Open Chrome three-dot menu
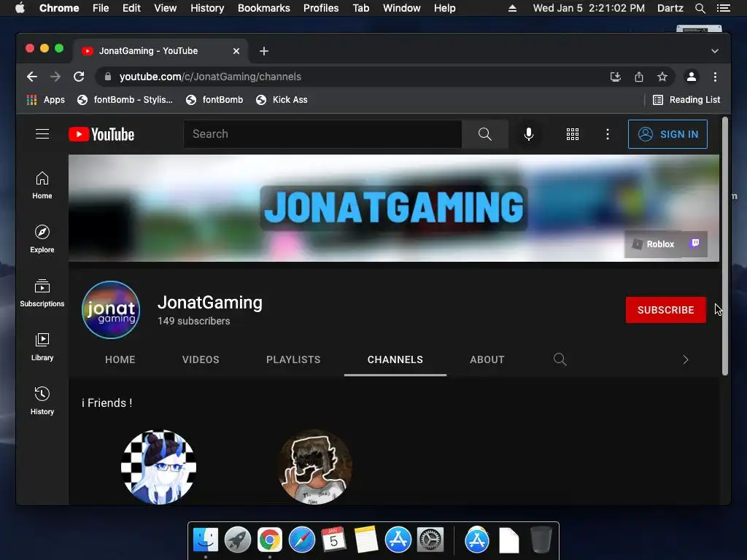Viewport: 747px width, 560px height. pos(715,77)
